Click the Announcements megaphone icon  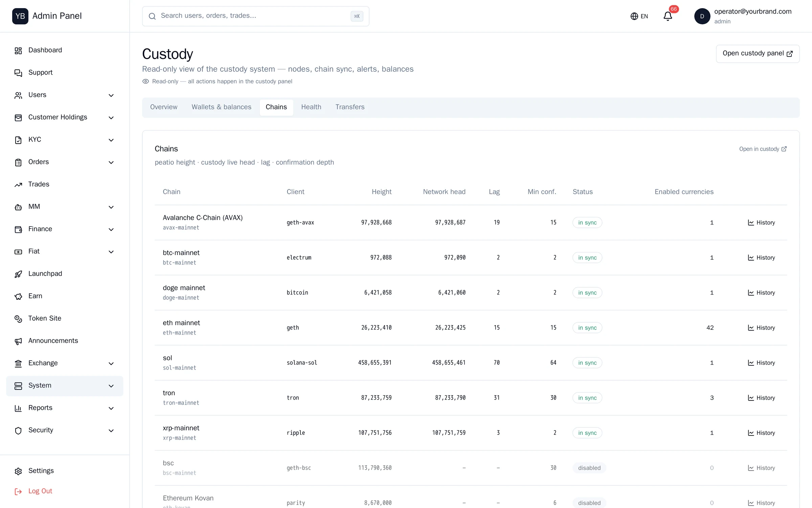pyautogui.click(x=18, y=341)
